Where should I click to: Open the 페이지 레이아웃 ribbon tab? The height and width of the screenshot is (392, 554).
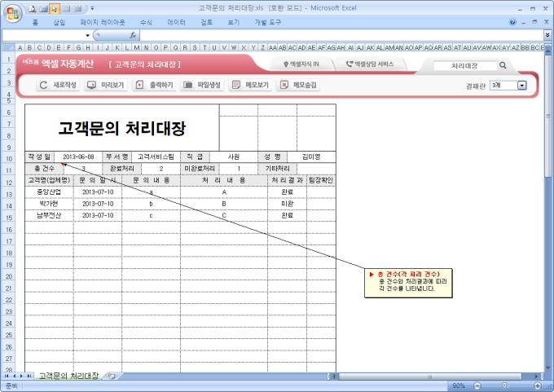click(x=103, y=22)
